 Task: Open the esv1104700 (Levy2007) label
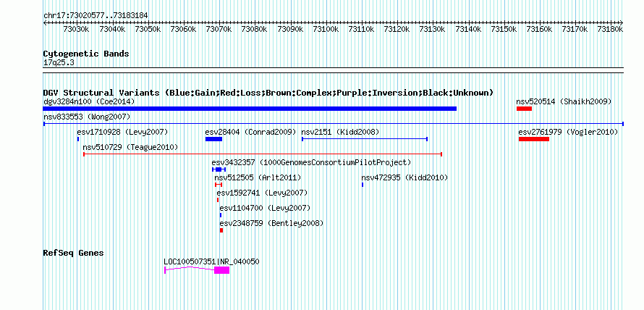pos(265,208)
